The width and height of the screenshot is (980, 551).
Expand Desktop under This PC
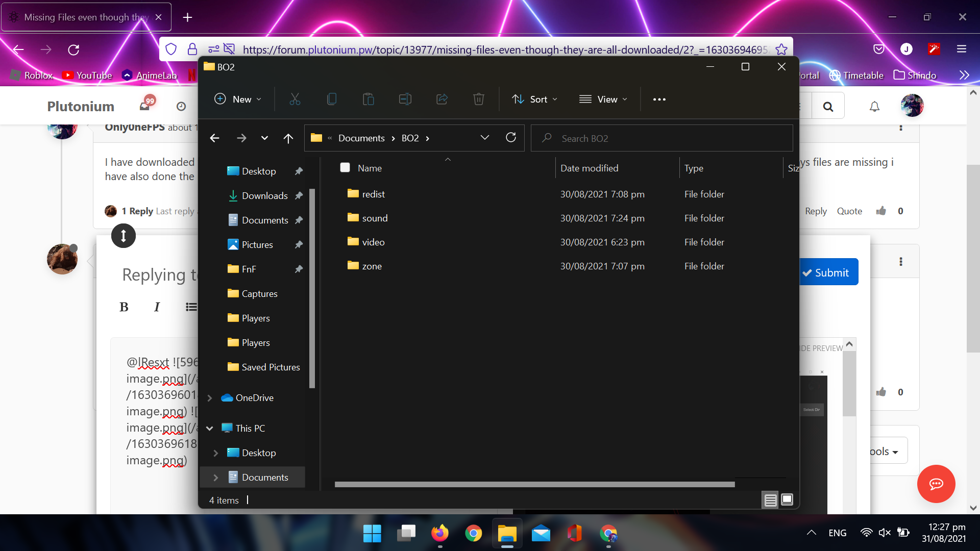(215, 453)
